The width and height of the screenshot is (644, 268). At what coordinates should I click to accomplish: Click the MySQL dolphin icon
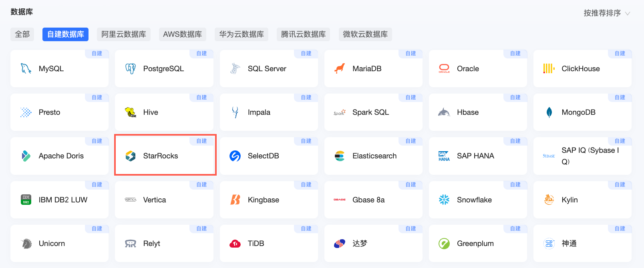point(26,68)
